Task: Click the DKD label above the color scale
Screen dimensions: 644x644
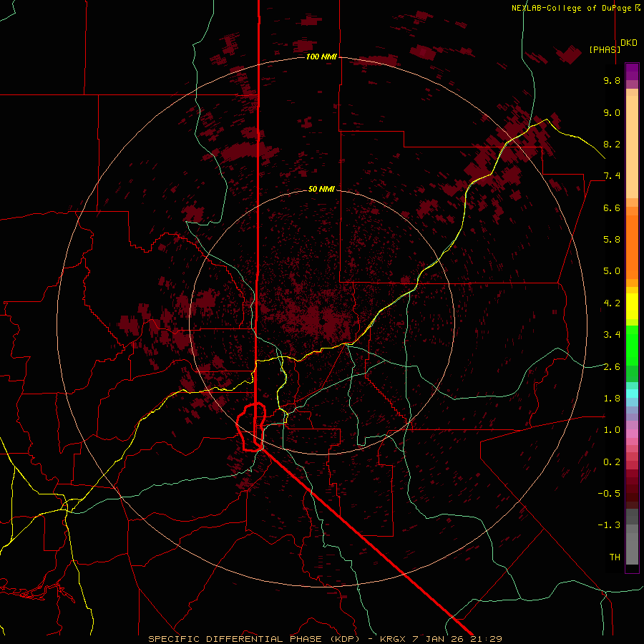Action: [x=628, y=43]
